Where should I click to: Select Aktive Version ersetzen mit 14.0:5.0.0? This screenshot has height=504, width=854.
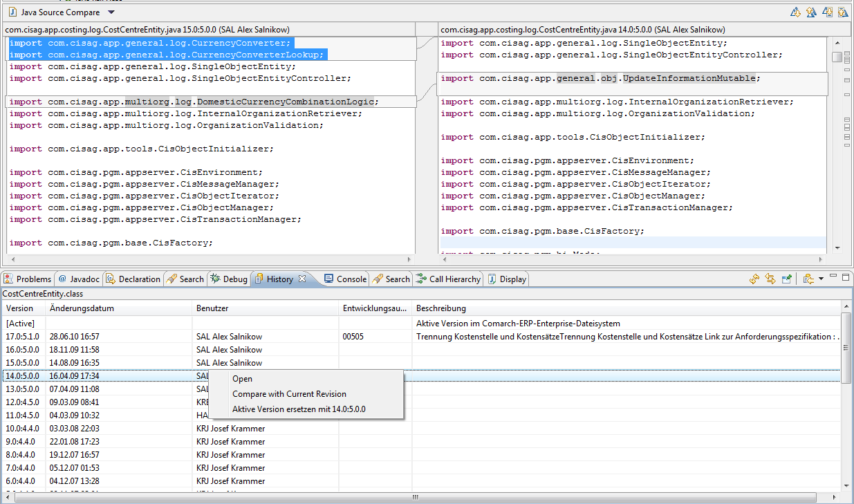[299, 409]
